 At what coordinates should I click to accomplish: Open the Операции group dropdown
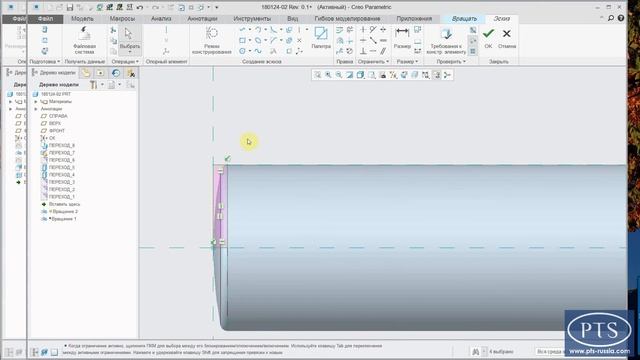(x=125, y=62)
